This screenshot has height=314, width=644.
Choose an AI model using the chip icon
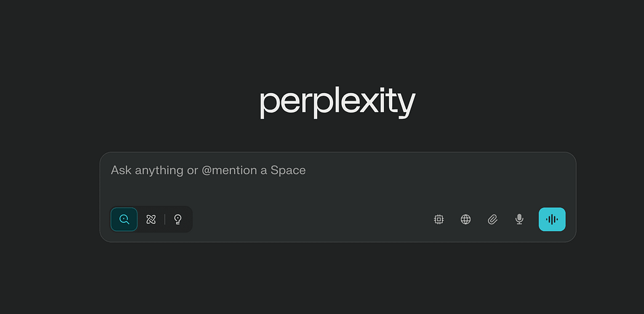tap(439, 220)
